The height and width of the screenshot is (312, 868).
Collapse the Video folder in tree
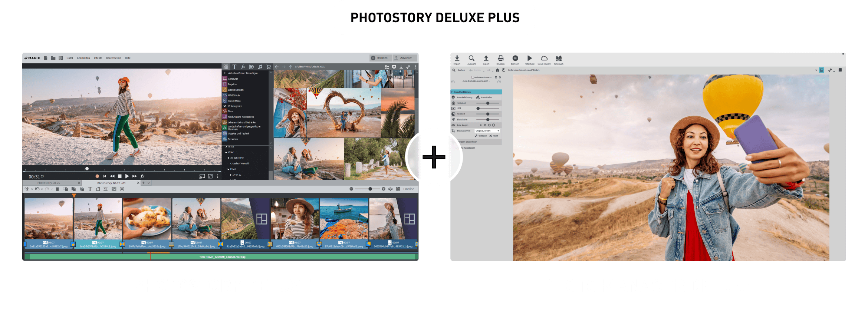(x=226, y=152)
